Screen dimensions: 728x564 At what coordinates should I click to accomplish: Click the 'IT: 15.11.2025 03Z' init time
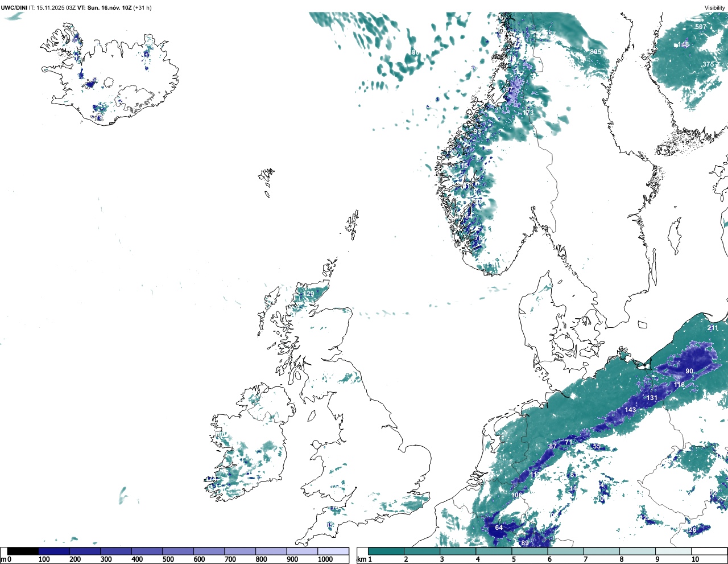tap(52, 8)
